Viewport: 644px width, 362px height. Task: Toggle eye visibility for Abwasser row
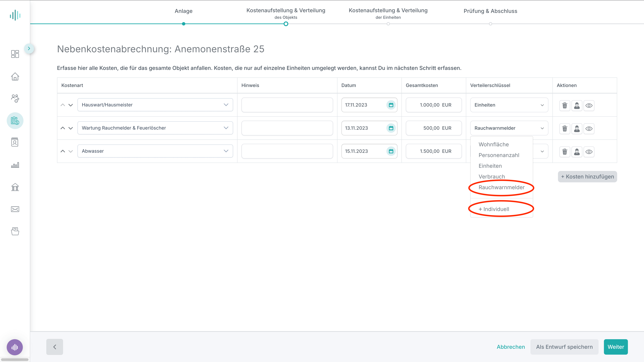point(589,152)
